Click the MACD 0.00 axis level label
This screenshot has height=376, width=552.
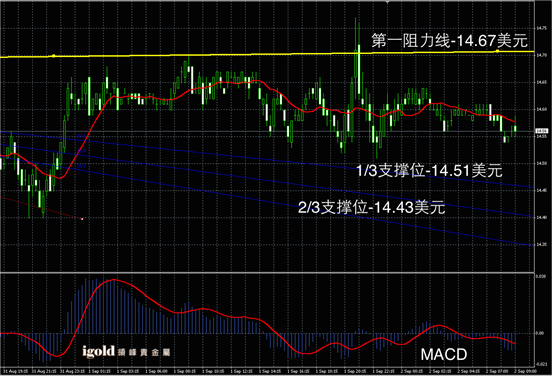click(x=540, y=333)
